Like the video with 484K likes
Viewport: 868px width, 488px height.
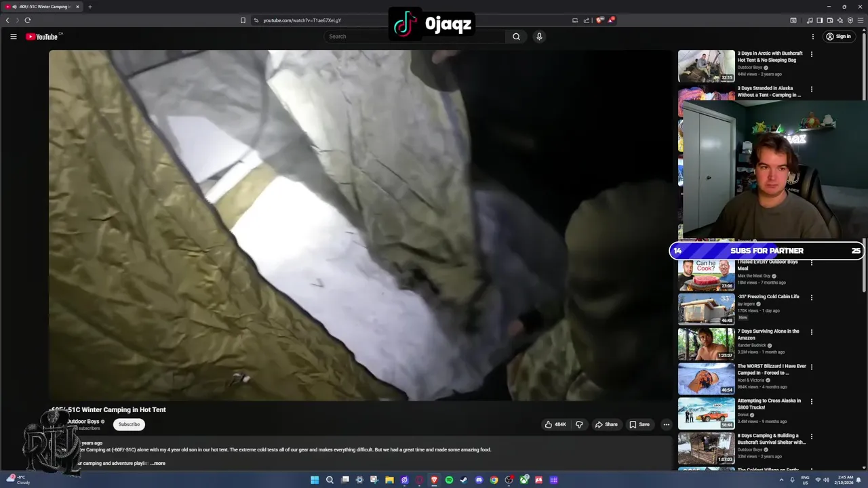pyautogui.click(x=555, y=424)
